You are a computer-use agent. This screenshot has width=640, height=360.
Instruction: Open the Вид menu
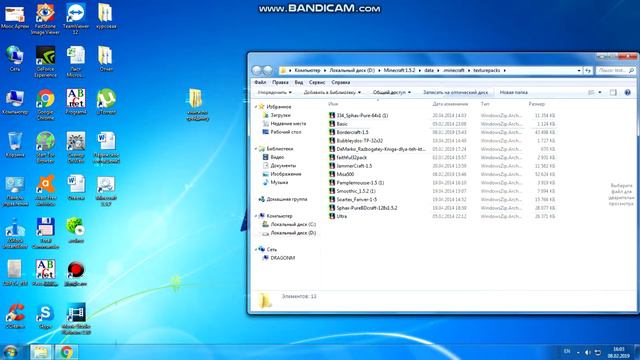[x=299, y=82]
